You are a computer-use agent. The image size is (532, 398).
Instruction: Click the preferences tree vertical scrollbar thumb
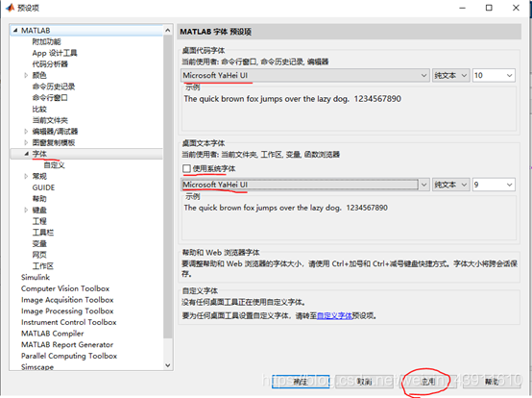[x=168, y=187]
